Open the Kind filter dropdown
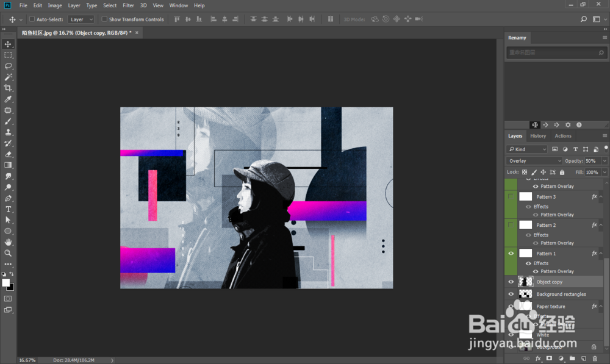The width and height of the screenshot is (610, 364). (527, 149)
